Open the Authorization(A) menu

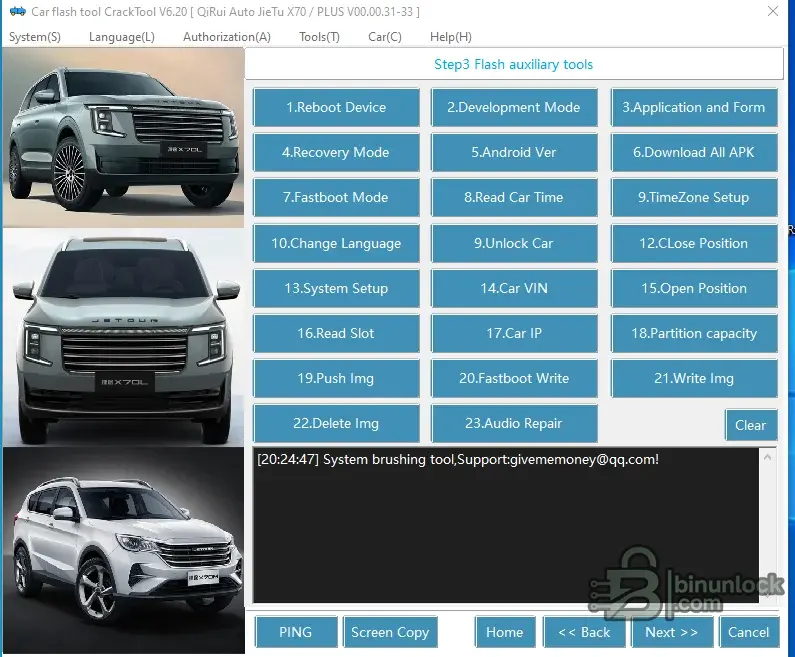(227, 37)
